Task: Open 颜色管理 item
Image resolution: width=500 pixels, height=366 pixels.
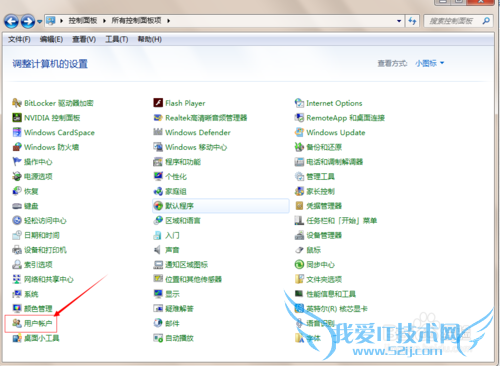Action: [32, 308]
